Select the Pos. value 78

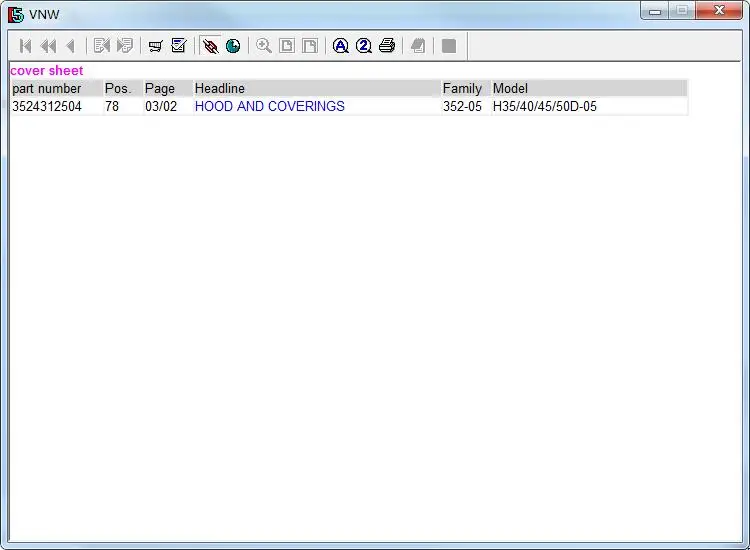tap(112, 106)
